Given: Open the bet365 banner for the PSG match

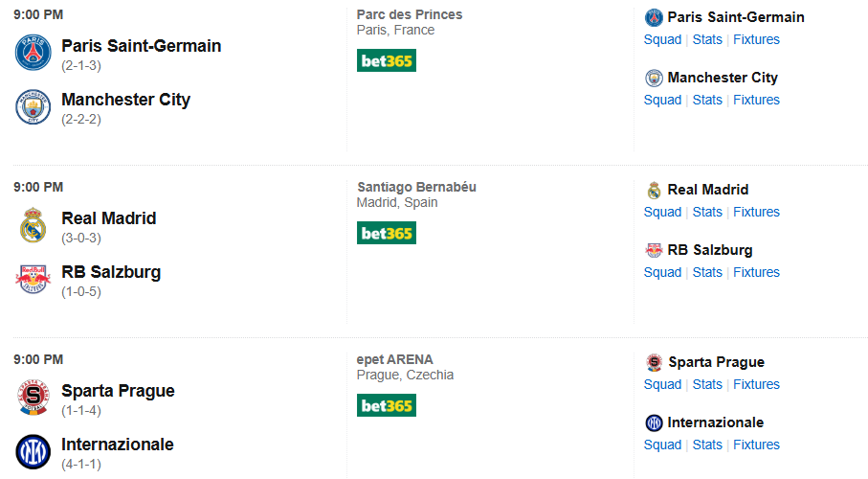Looking at the screenshot, I should [x=387, y=60].
